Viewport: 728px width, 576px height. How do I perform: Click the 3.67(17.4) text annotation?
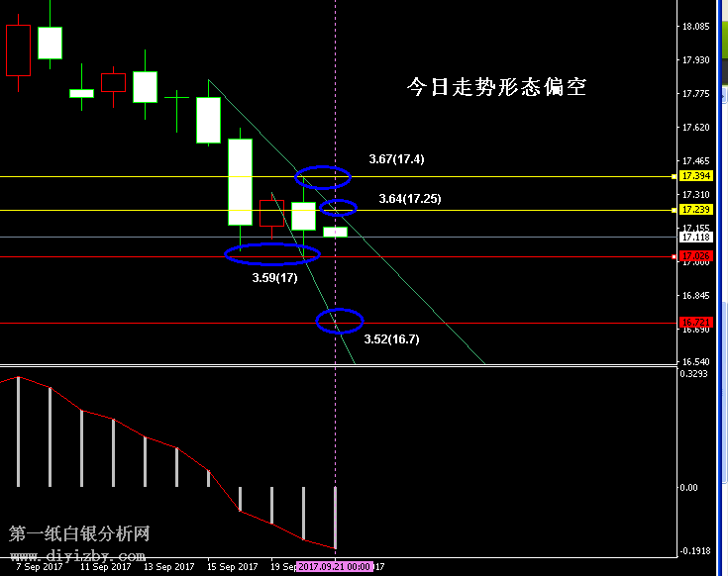(396, 159)
